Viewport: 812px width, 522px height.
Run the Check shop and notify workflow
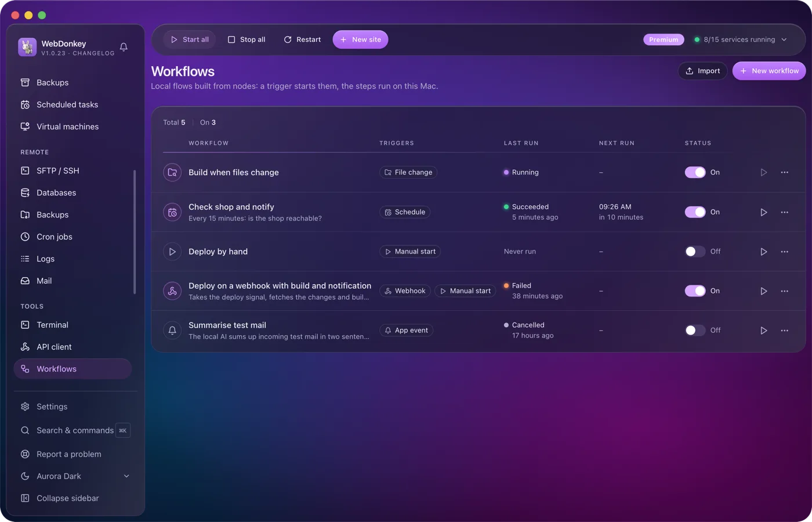point(764,212)
